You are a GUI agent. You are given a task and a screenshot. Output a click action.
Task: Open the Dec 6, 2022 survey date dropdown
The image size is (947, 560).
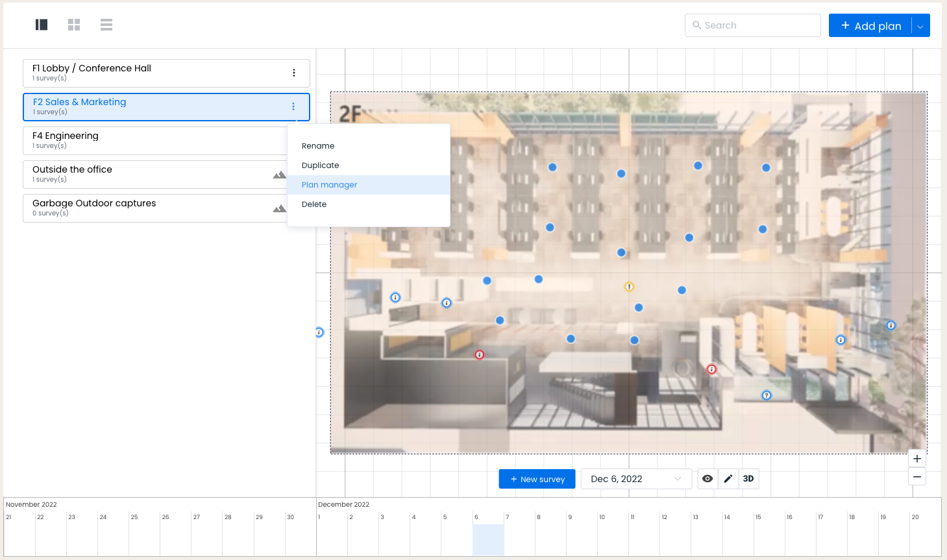(x=636, y=479)
